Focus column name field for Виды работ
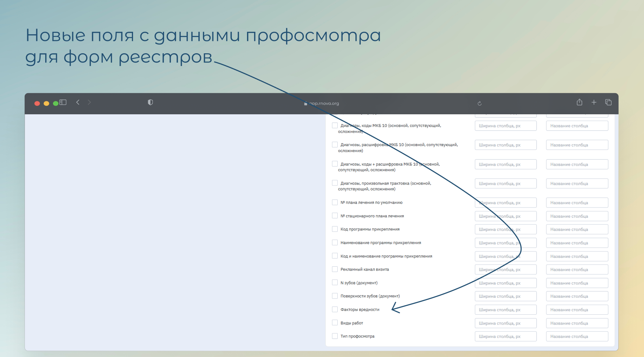Image resolution: width=644 pixels, height=357 pixels. coord(577,323)
